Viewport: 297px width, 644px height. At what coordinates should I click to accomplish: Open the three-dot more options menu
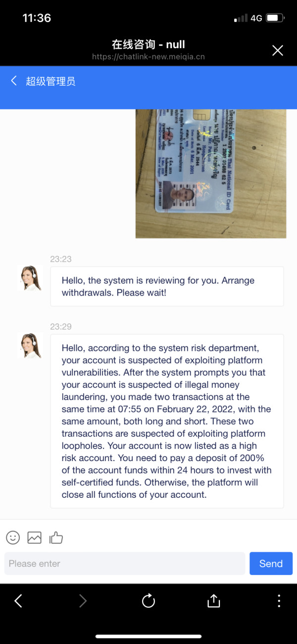tap(279, 601)
